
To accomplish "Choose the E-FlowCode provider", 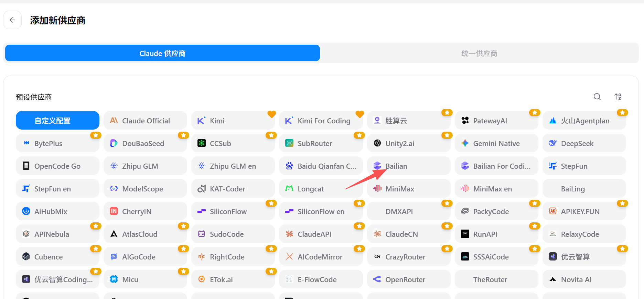I will pos(321,279).
